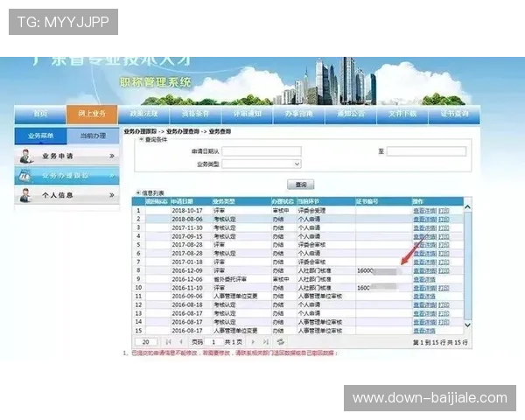Open the 评审通知 navigation tab
525x420 pixels.
point(247,114)
